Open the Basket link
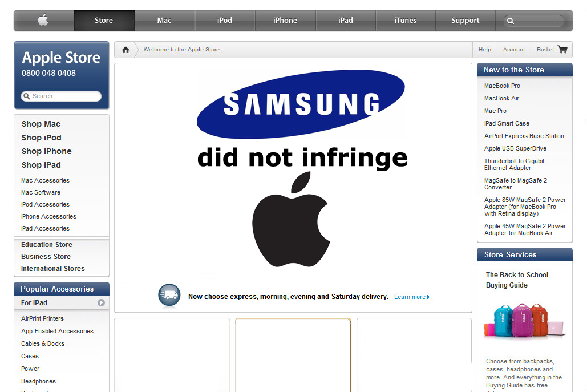The height and width of the screenshot is (392, 587). click(x=545, y=50)
